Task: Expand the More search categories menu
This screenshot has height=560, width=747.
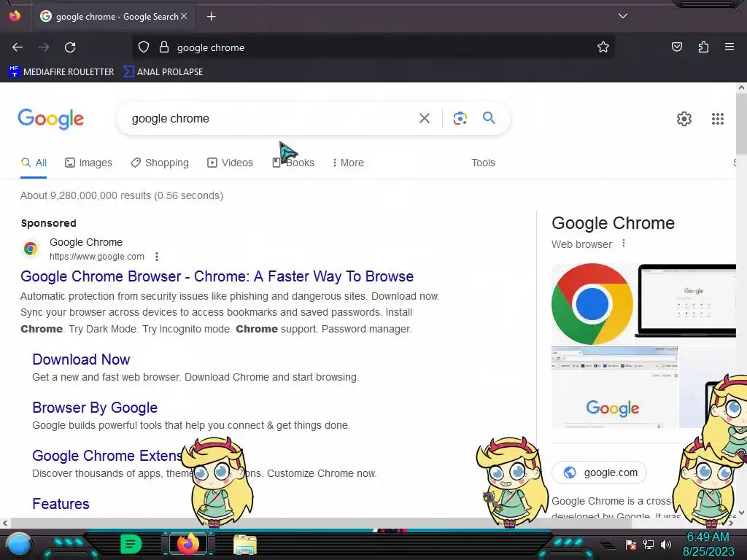Action: pyautogui.click(x=348, y=163)
